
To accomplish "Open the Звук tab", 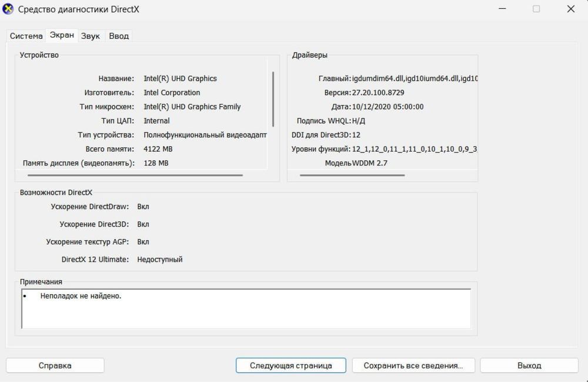I will (x=91, y=36).
